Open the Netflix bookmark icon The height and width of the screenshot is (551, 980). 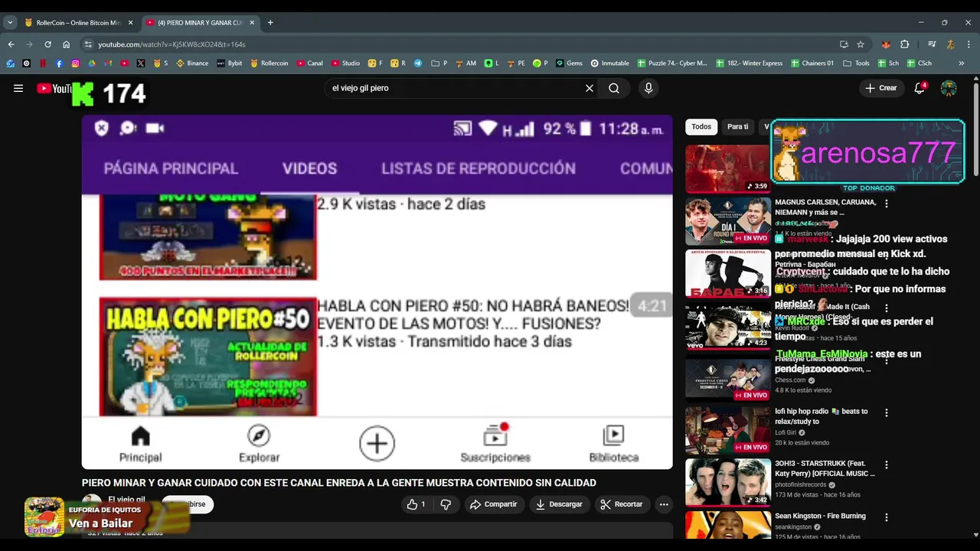[43, 63]
